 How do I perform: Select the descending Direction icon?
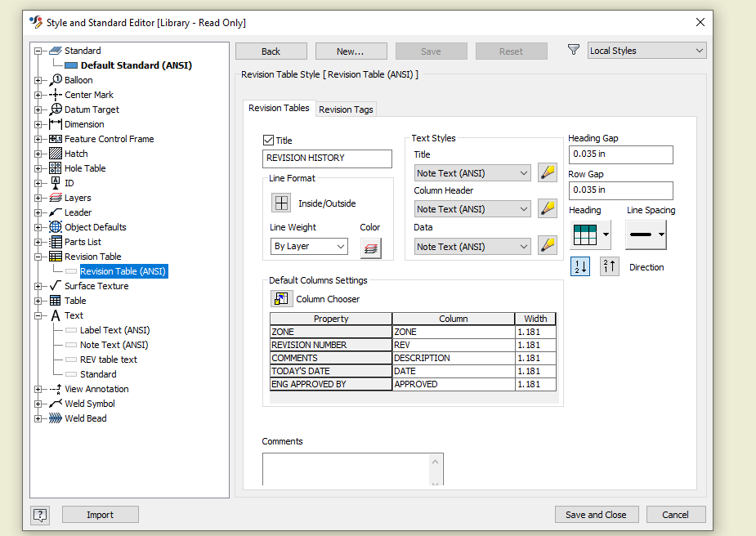579,266
